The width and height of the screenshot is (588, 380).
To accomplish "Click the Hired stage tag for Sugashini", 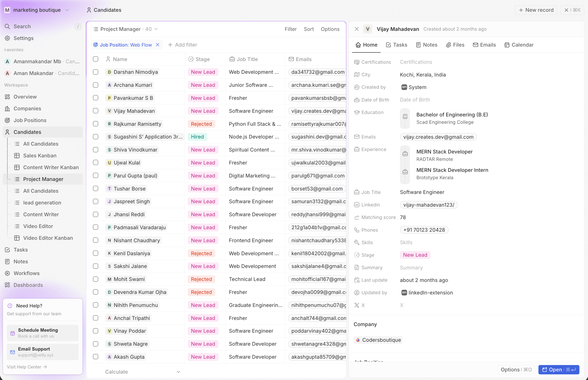I will [197, 137].
